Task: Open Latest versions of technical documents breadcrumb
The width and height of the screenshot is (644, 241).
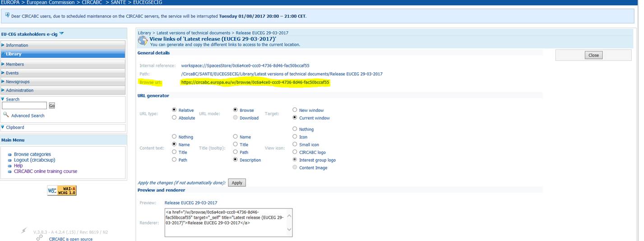Action: click(x=193, y=33)
